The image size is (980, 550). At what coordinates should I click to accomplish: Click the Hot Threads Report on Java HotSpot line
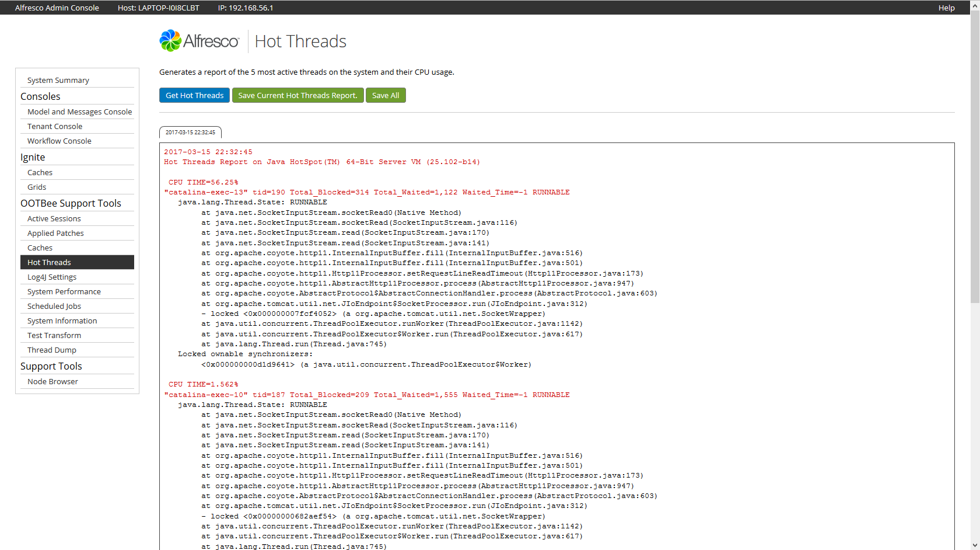point(322,162)
